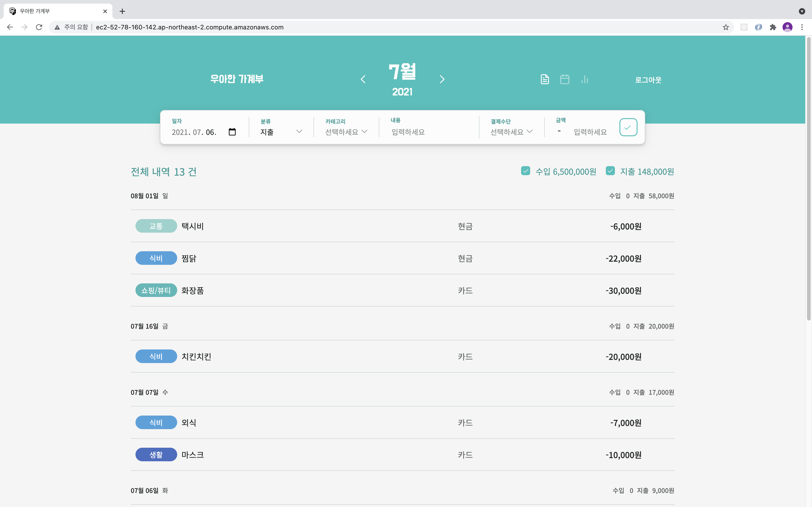Switch to calendar view icon
The width and height of the screenshot is (812, 507).
tap(565, 79)
